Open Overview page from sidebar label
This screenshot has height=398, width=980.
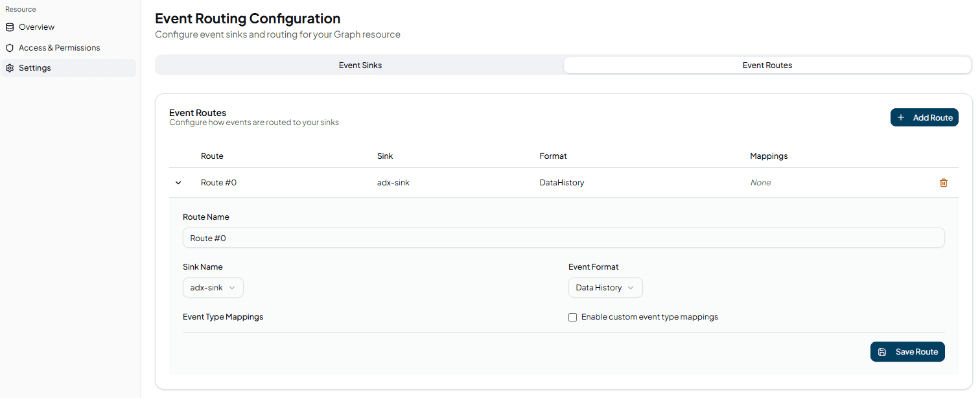click(x=36, y=27)
